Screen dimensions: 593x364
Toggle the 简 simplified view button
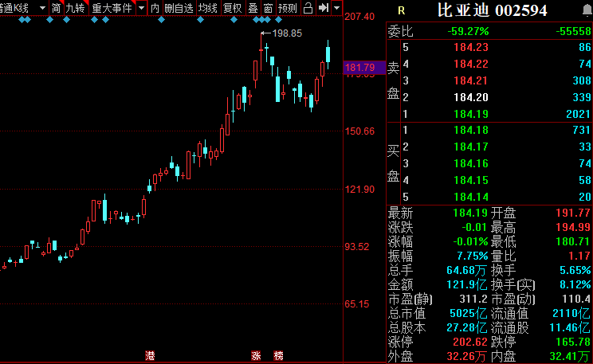56,8
